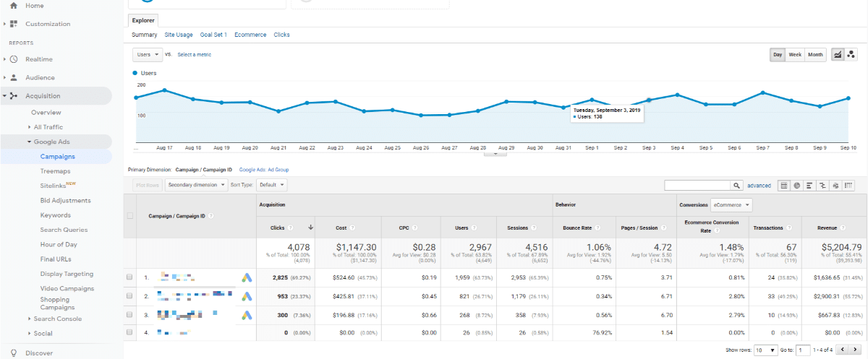The height and width of the screenshot is (359, 868).
Task: Select the performance bar view icon
Action: click(809, 186)
